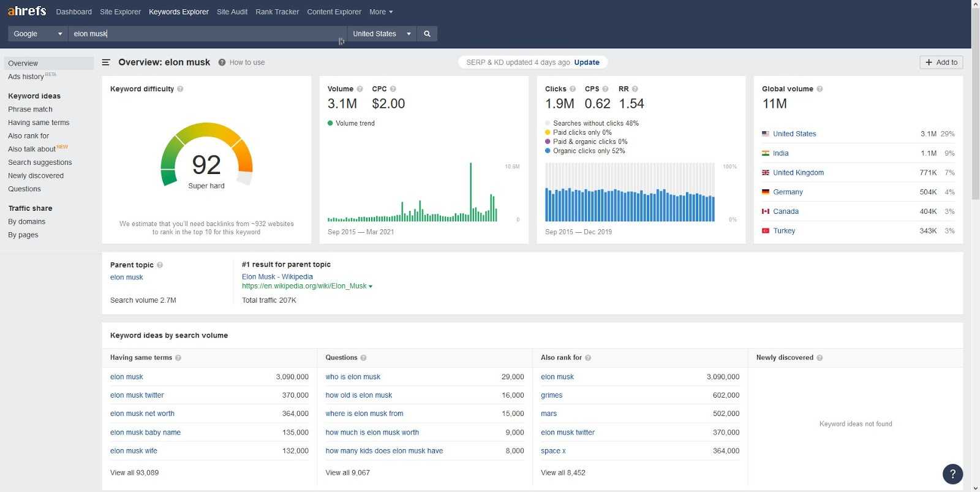Viewport: 980px width, 492px height.
Task: Open the round help chat button
Action: pos(952,474)
